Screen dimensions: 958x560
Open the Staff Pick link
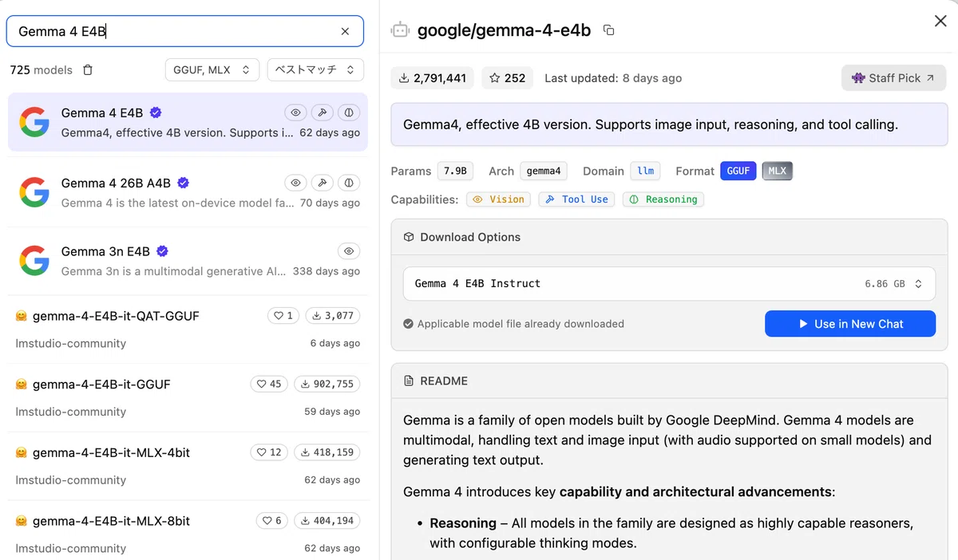point(893,78)
